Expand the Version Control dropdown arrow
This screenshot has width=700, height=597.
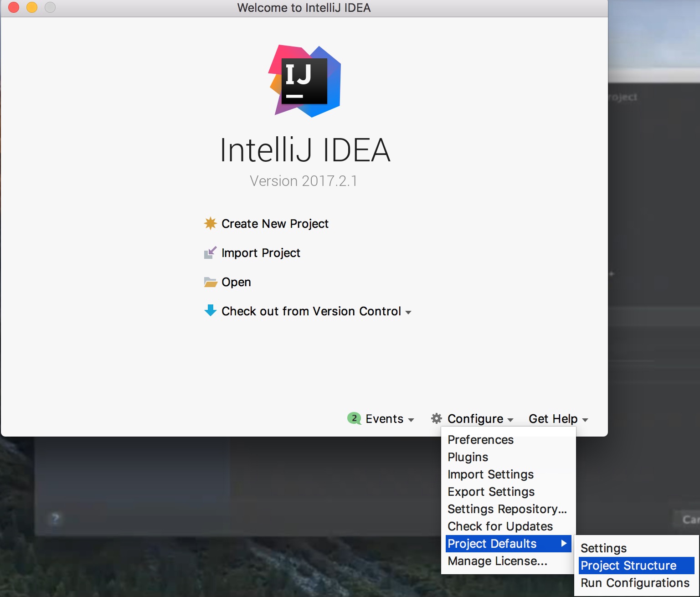(408, 313)
